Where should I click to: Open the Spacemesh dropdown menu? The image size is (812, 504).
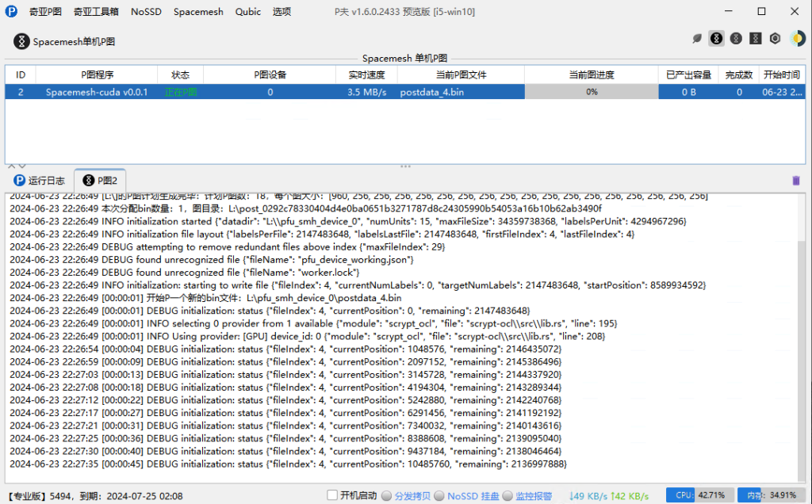pyautogui.click(x=198, y=12)
